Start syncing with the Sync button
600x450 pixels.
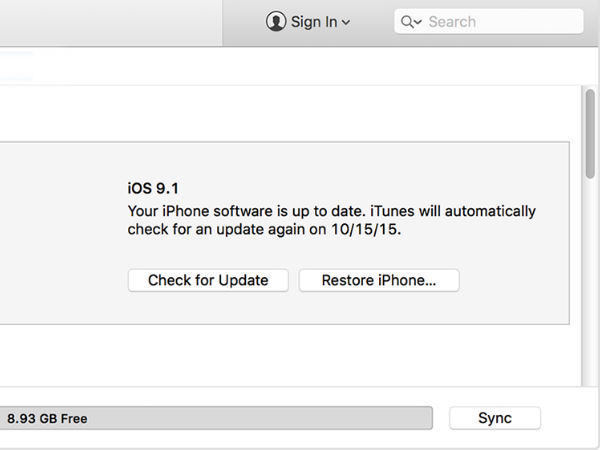[x=495, y=418]
